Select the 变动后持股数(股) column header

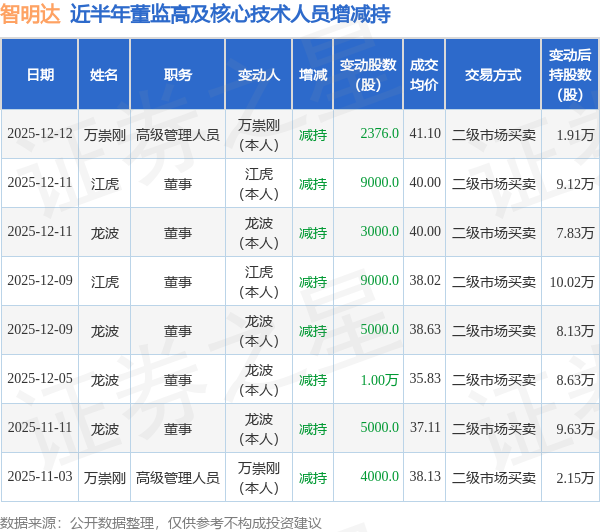click(570, 75)
